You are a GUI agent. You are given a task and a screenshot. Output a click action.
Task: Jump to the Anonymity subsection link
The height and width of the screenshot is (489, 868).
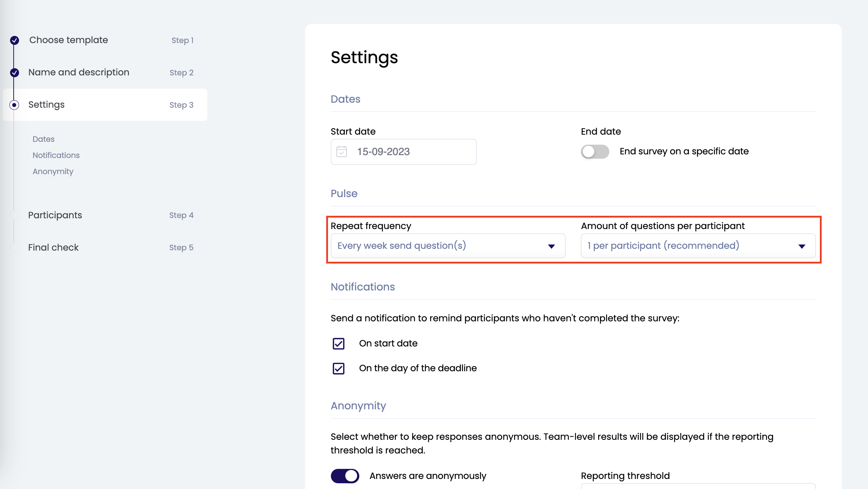pyautogui.click(x=53, y=171)
